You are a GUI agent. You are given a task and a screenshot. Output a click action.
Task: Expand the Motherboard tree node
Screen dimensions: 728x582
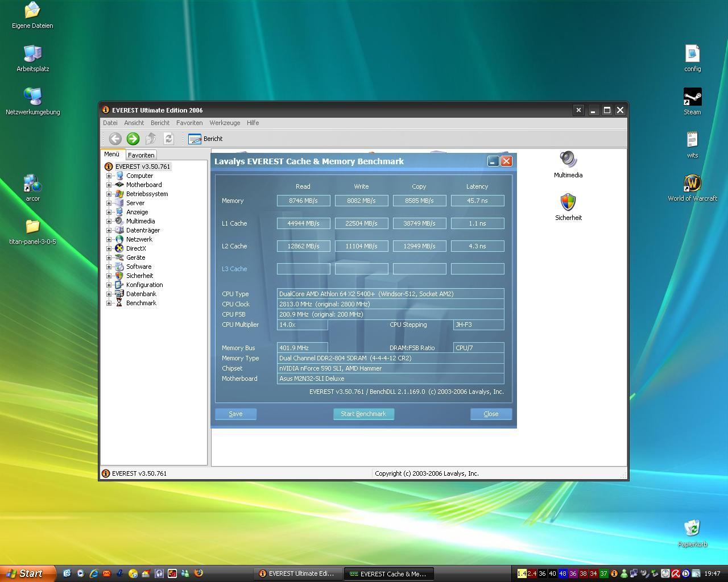point(109,185)
